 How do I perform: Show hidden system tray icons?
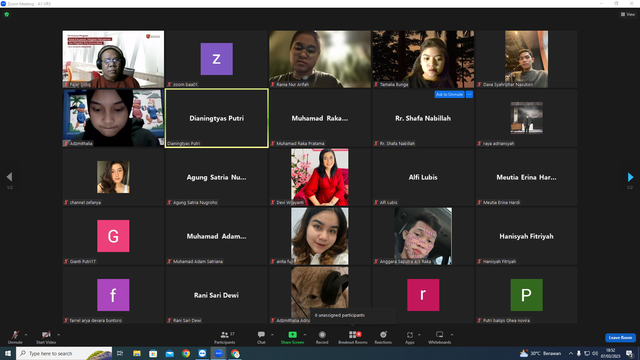click(x=571, y=353)
